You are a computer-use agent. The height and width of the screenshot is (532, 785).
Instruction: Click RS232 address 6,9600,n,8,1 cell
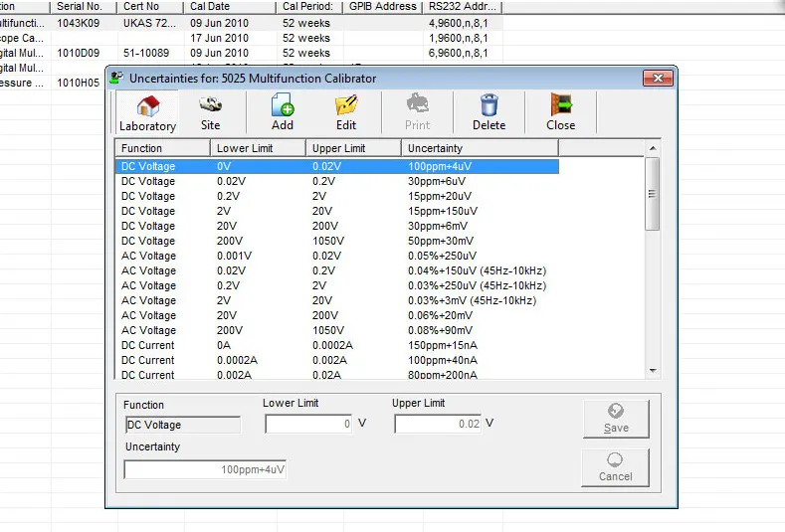(458, 53)
